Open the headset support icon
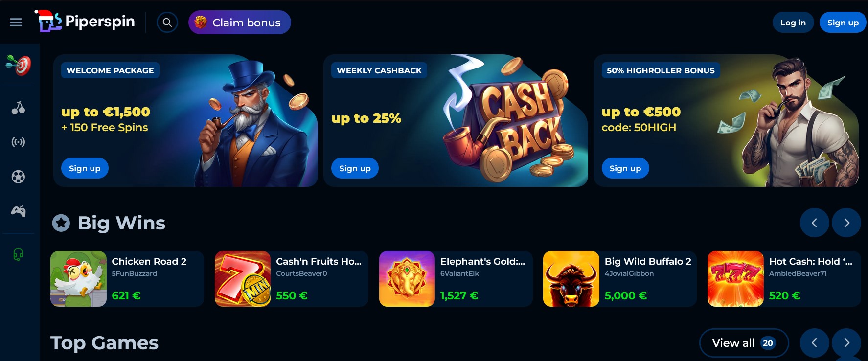Image resolution: width=868 pixels, height=361 pixels. (19, 254)
